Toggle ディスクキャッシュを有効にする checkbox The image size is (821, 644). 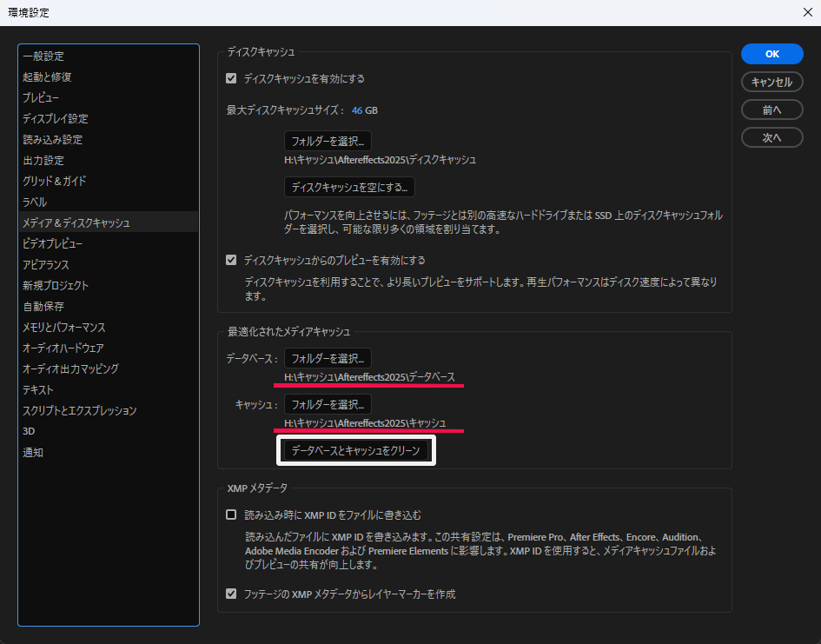pos(231,78)
